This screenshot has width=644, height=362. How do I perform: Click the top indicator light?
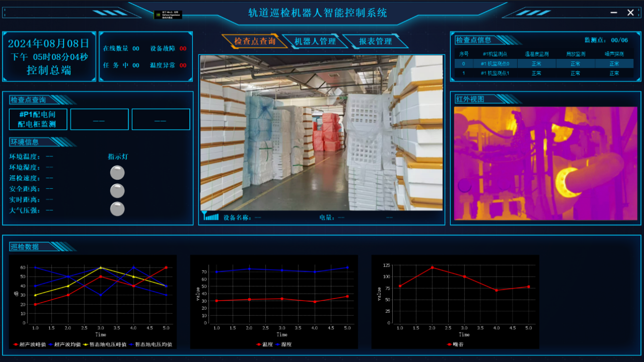(x=117, y=173)
